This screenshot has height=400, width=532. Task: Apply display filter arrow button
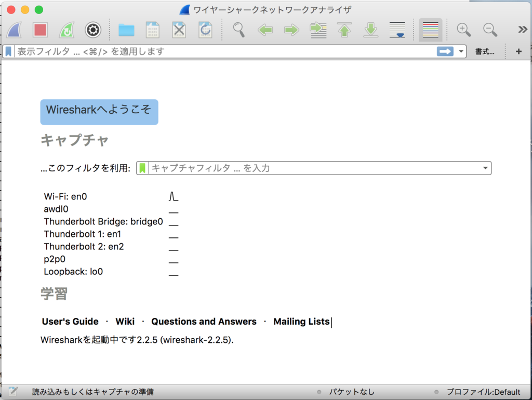445,51
